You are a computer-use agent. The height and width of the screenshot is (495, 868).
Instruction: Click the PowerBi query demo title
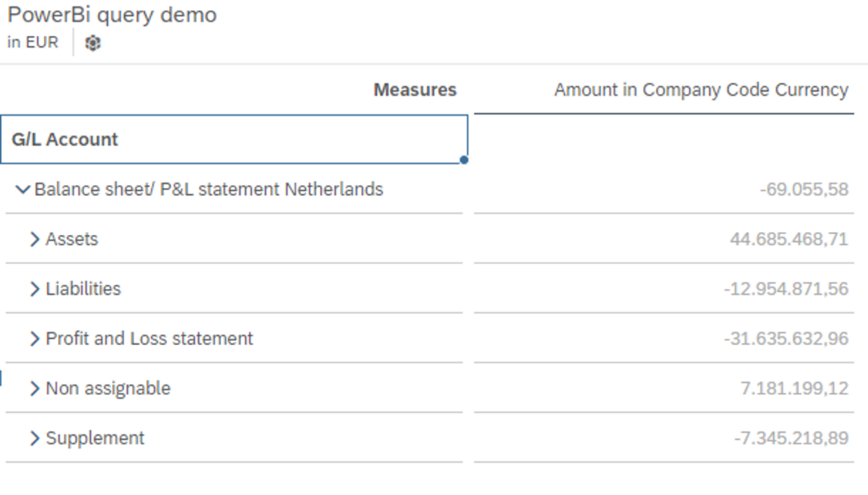pyautogui.click(x=112, y=15)
